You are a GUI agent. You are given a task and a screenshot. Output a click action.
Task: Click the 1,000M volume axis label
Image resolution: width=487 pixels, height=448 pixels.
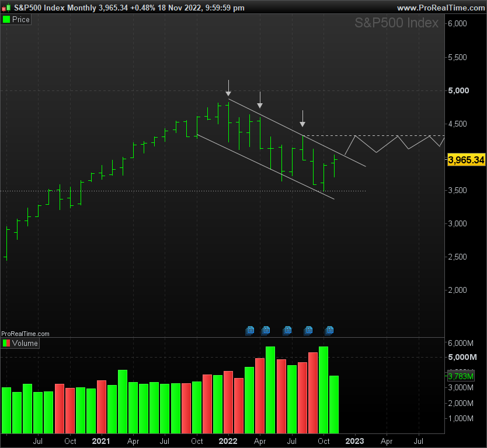click(x=461, y=418)
